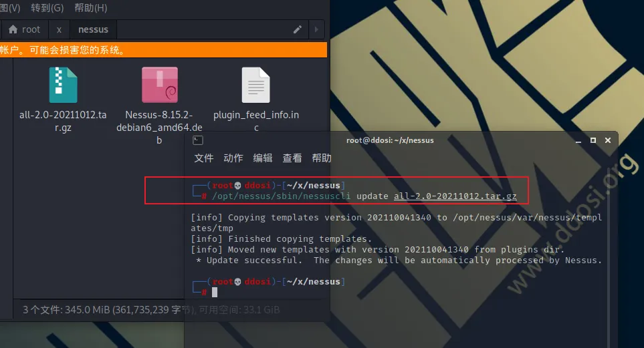
Task: Open the terminal 编辑 menu
Action: 263,158
